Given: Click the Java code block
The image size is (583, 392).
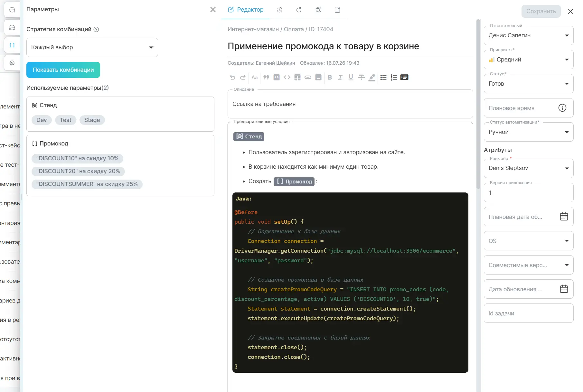Looking at the screenshot, I should point(350,283).
